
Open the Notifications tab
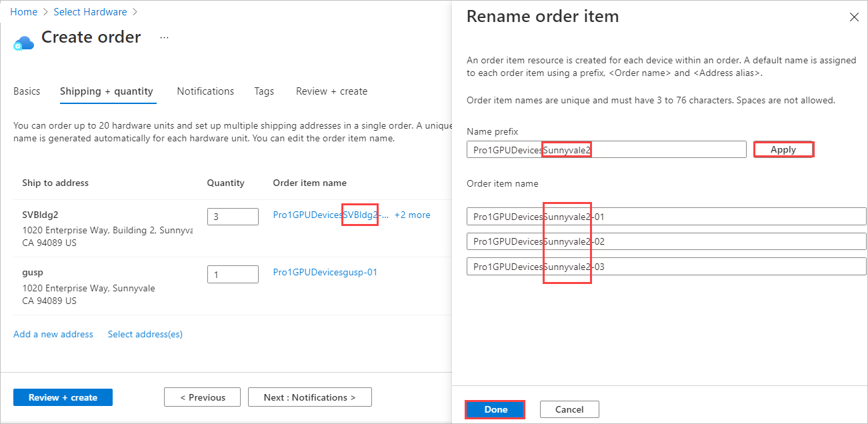(x=205, y=91)
